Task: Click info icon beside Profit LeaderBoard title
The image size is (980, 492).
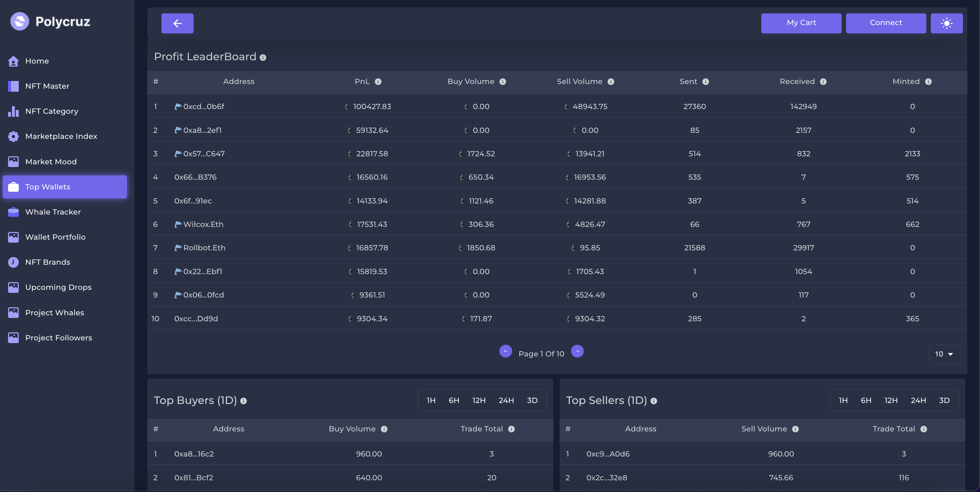Action: coord(263,58)
